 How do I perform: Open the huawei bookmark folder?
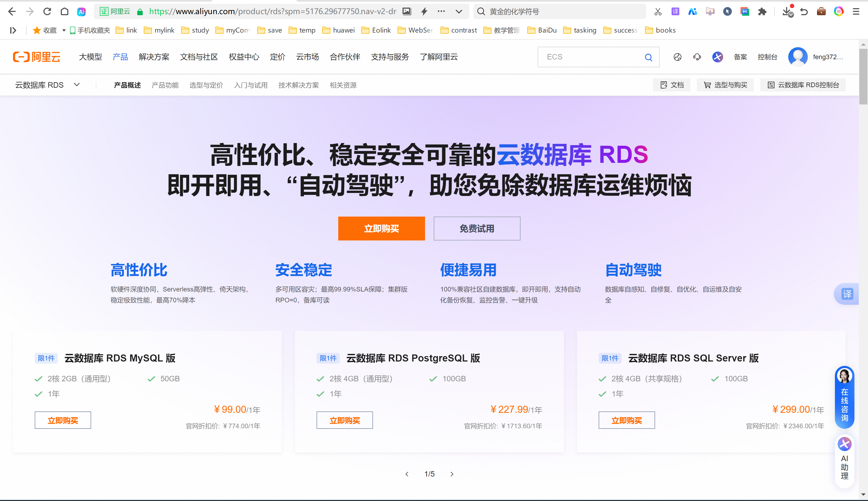point(339,30)
